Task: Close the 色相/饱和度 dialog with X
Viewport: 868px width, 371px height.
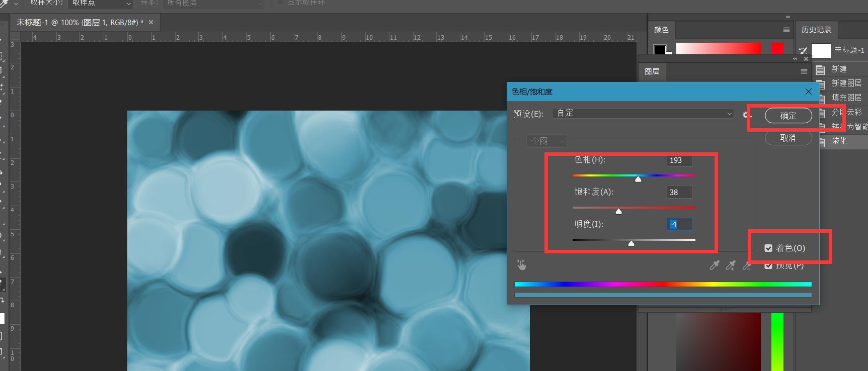Action: (809, 91)
